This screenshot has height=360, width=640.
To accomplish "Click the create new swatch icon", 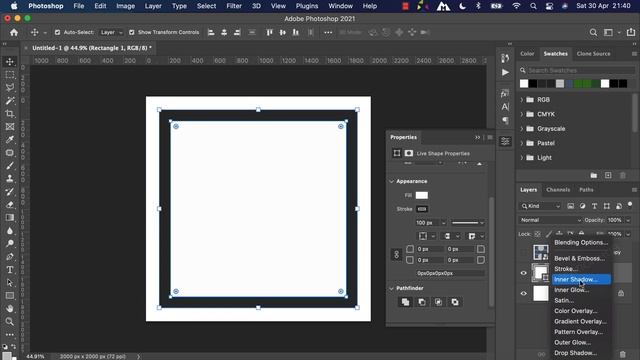I will pos(608,175).
